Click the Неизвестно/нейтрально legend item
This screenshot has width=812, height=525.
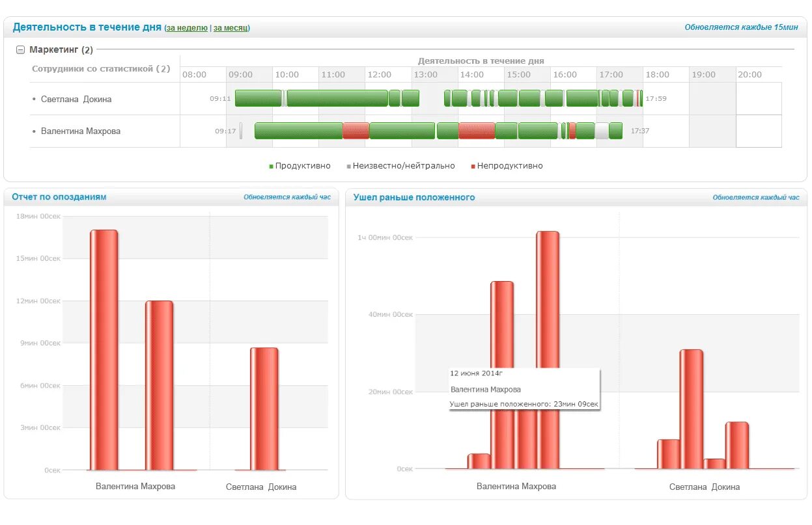[400, 166]
